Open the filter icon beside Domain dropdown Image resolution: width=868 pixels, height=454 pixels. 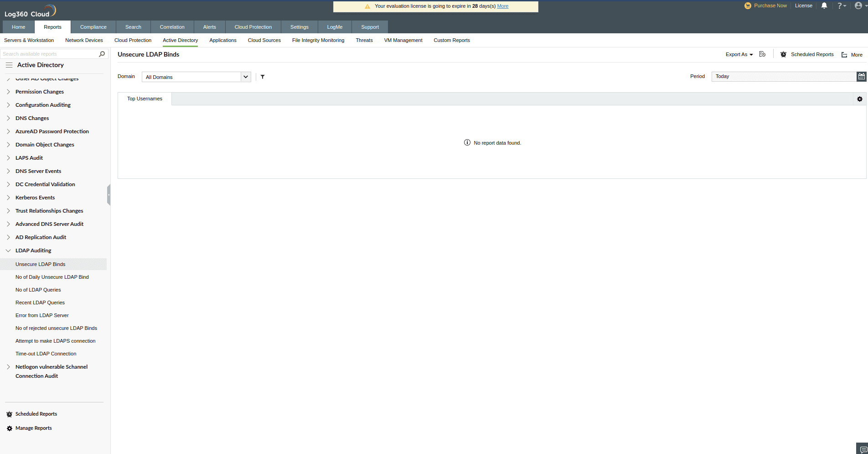(263, 77)
